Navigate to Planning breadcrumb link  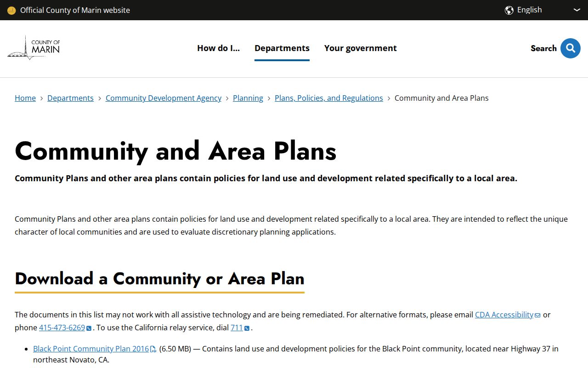click(x=248, y=98)
